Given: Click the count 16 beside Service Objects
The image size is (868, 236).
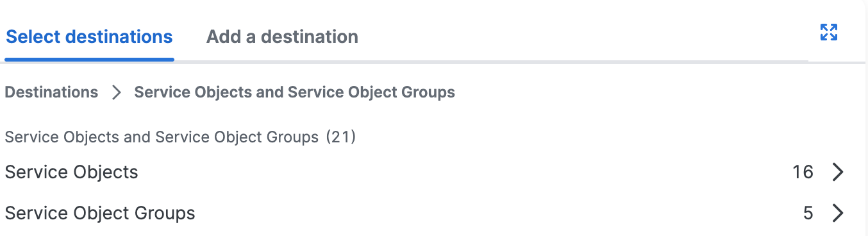Looking at the screenshot, I should click(803, 172).
